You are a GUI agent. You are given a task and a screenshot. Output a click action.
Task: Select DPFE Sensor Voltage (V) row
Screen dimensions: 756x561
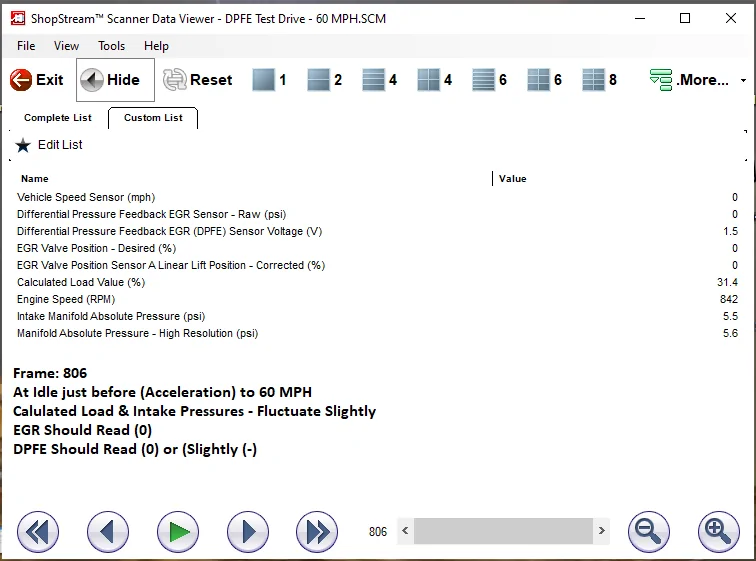377,231
